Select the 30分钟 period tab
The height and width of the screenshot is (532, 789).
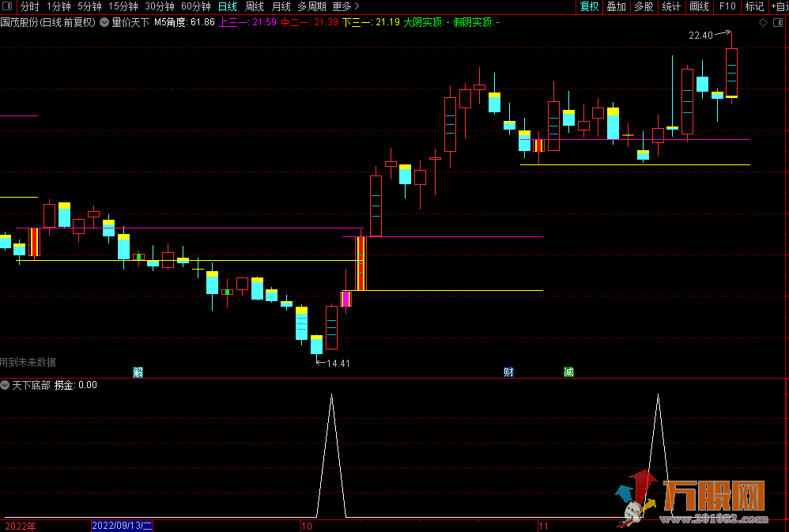tap(160, 6)
